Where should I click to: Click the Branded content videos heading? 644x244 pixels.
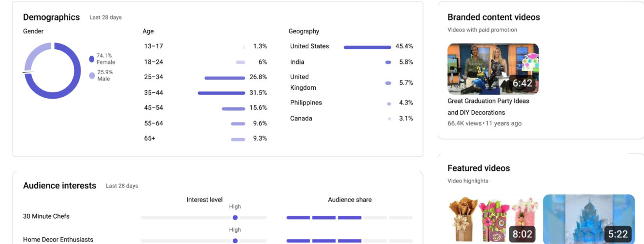click(493, 17)
